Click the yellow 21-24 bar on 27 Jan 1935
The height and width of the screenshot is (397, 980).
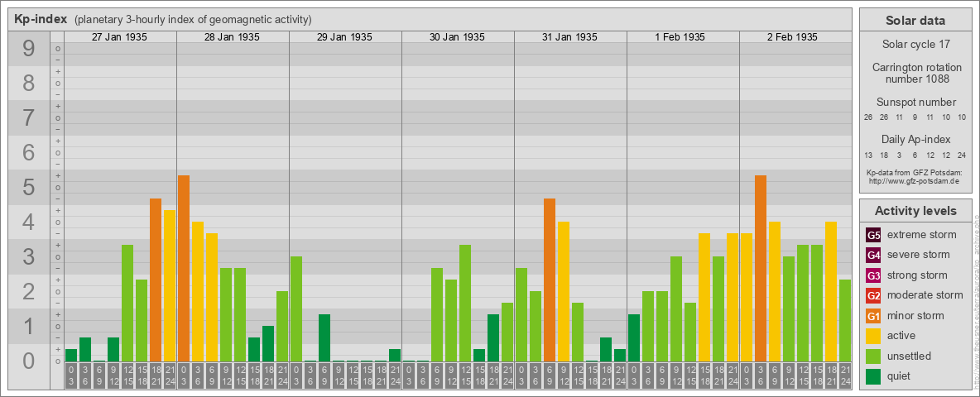click(170, 286)
